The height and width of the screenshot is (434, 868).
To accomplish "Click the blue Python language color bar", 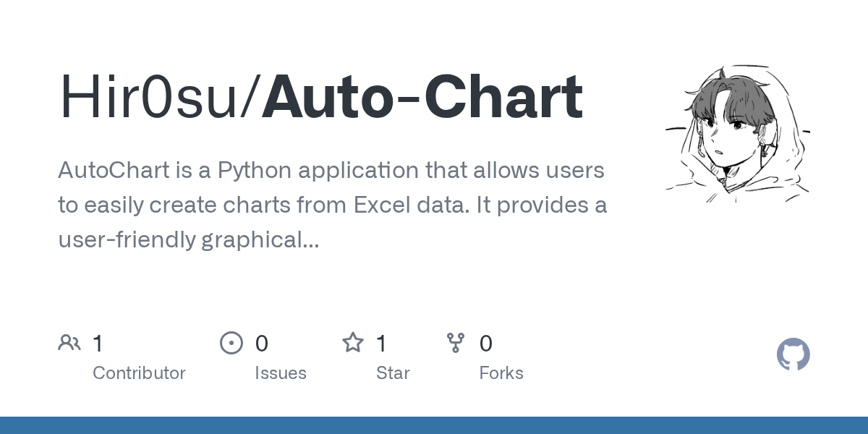I will (434, 425).
